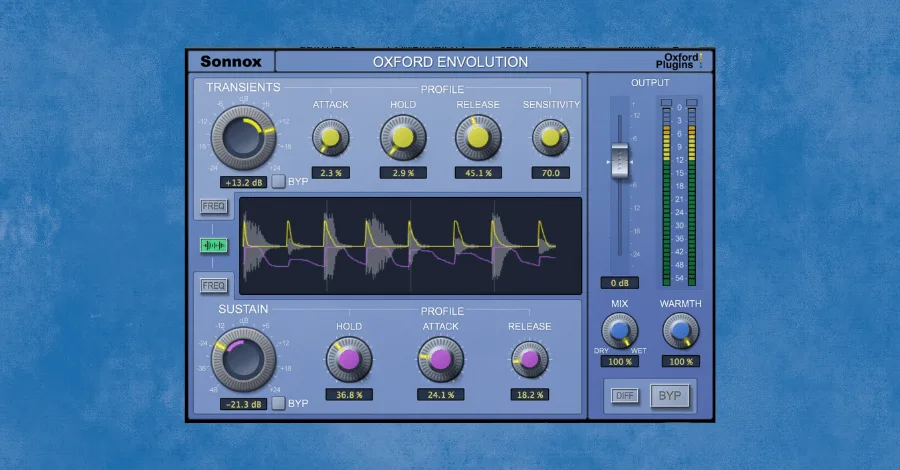Image resolution: width=900 pixels, height=470 pixels.
Task: Toggle the master BYP button
Action: pos(670,395)
